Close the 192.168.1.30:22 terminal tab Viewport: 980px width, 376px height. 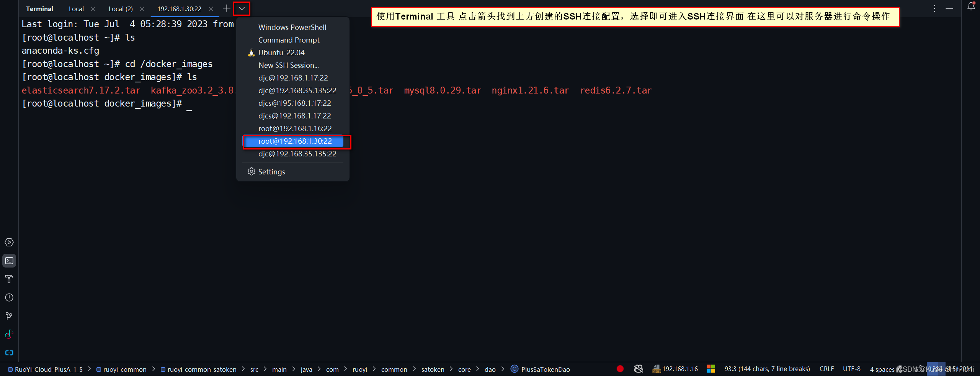211,9
